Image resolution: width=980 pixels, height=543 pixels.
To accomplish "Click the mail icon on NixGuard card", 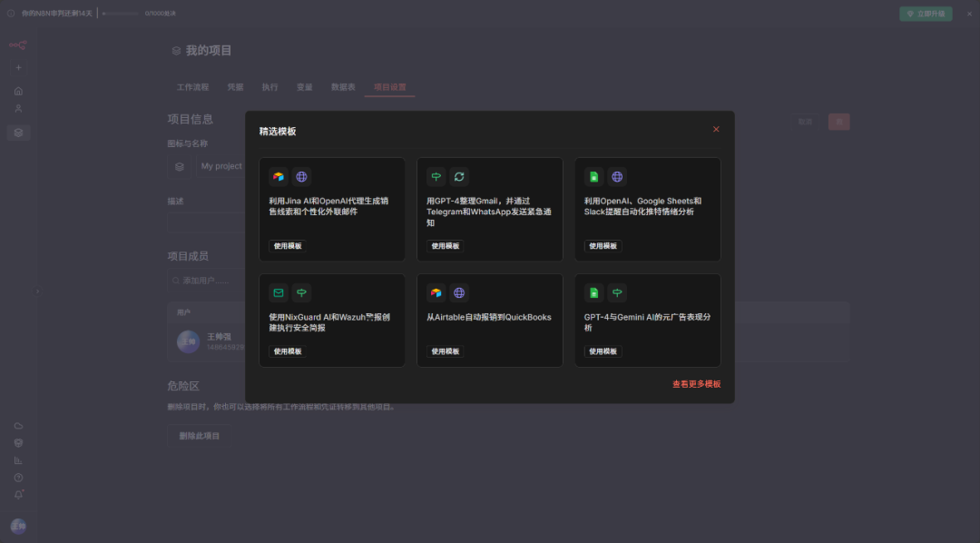I will [279, 292].
